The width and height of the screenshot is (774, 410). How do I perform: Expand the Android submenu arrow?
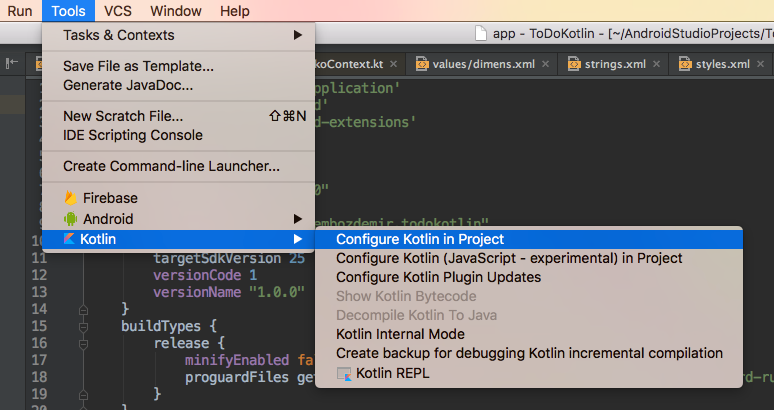(298, 219)
